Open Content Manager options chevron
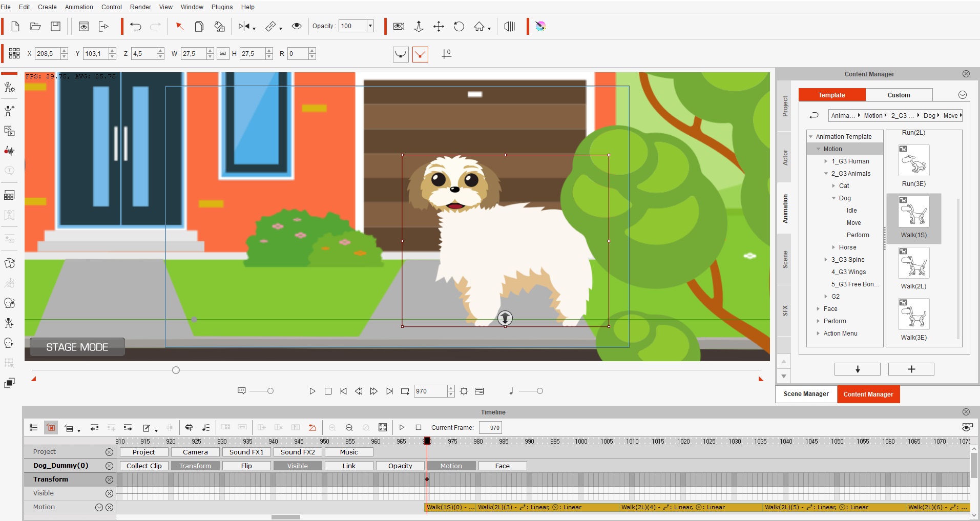 [x=963, y=95]
